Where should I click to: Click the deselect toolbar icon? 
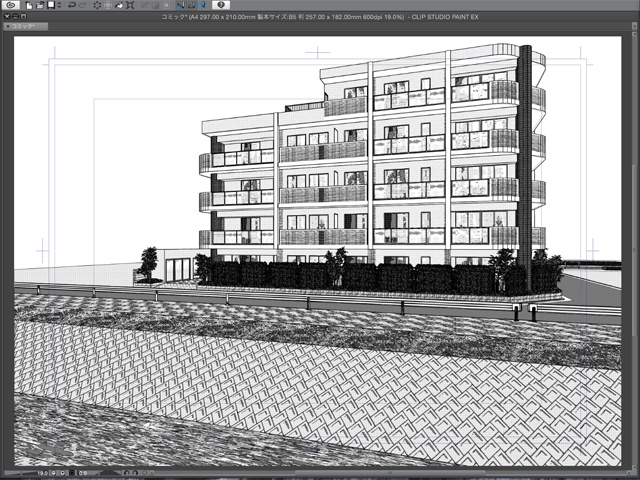click(x=144, y=5)
